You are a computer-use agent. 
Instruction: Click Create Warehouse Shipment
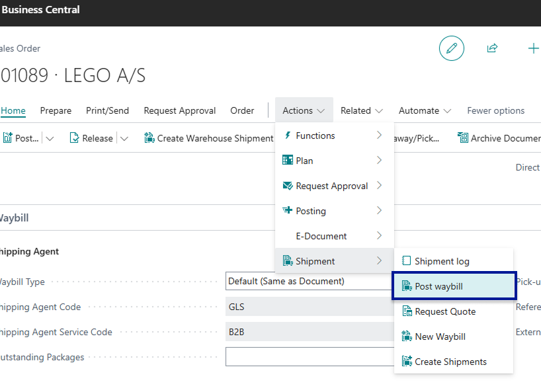pos(209,138)
